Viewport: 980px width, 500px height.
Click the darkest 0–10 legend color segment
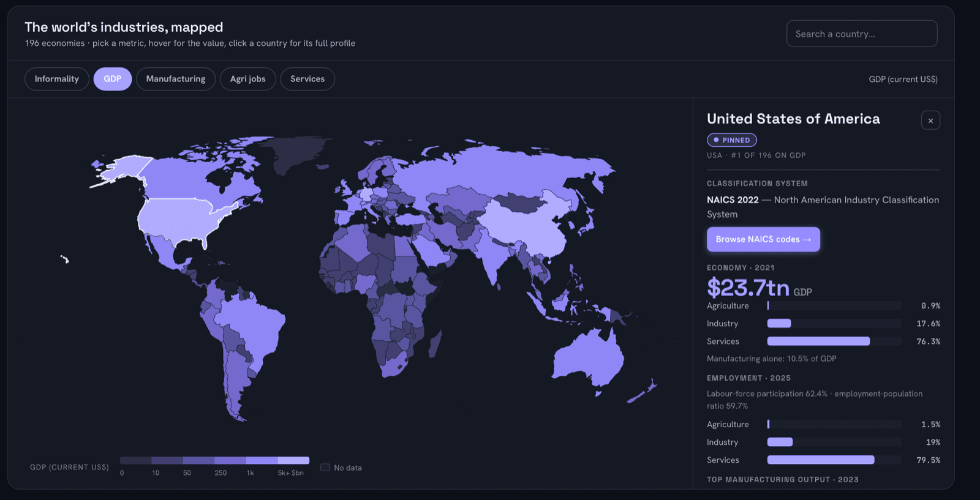point(136,460)
